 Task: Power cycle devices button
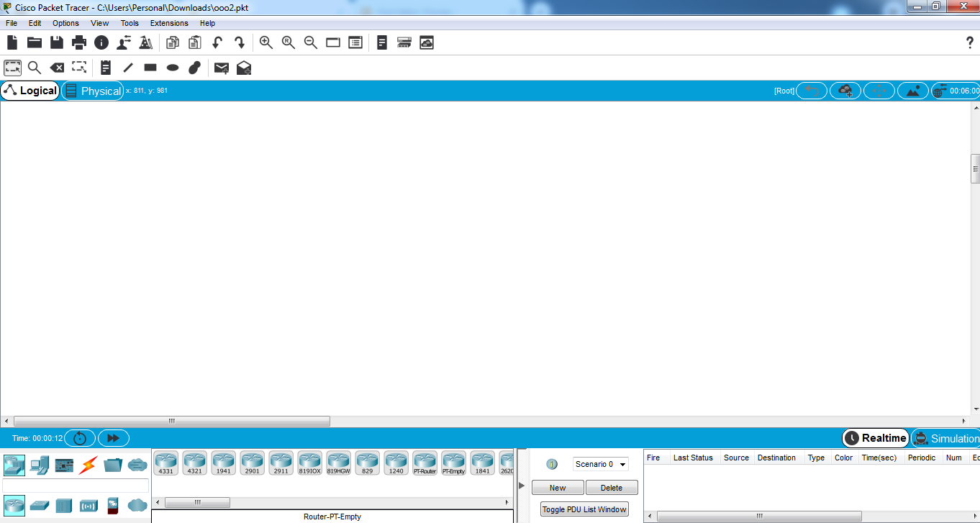click(x=80, y=438)
